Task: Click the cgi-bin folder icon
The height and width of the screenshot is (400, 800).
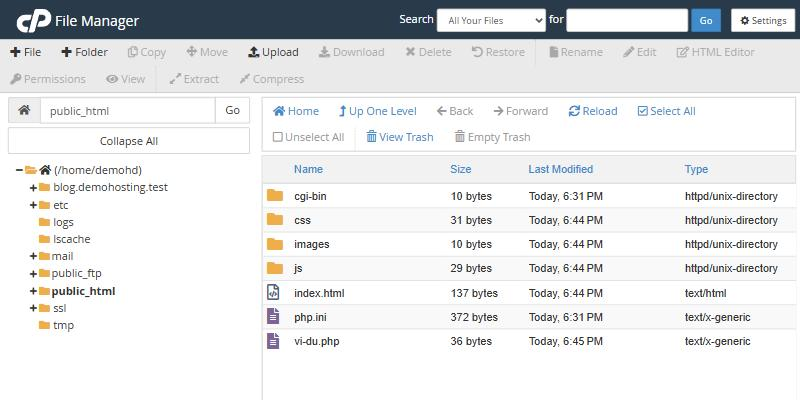Action: [274, 195]
